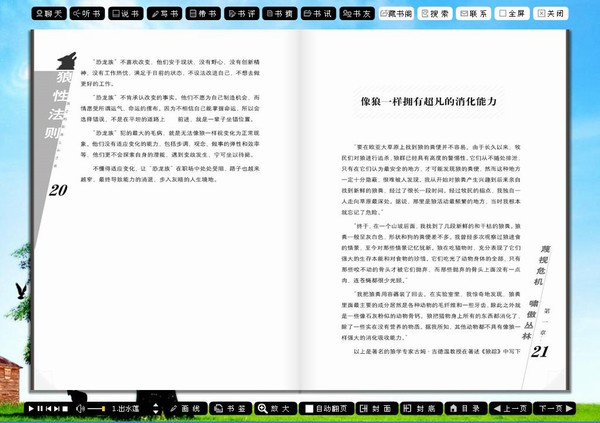Image resolution: width=600 pixels, height=423 pixels.
Task: Enable the 自动翻页 auto page-turn checkbox
Action: coord(309,409)
